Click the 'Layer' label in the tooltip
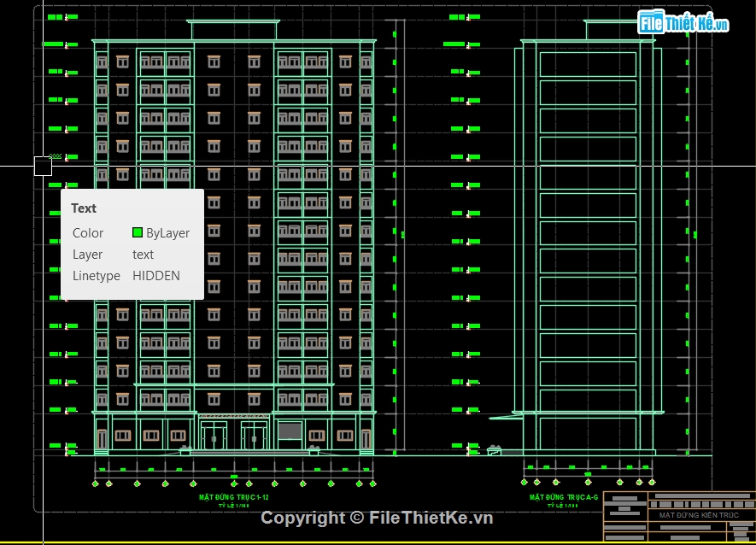 [x=87, y=255]
